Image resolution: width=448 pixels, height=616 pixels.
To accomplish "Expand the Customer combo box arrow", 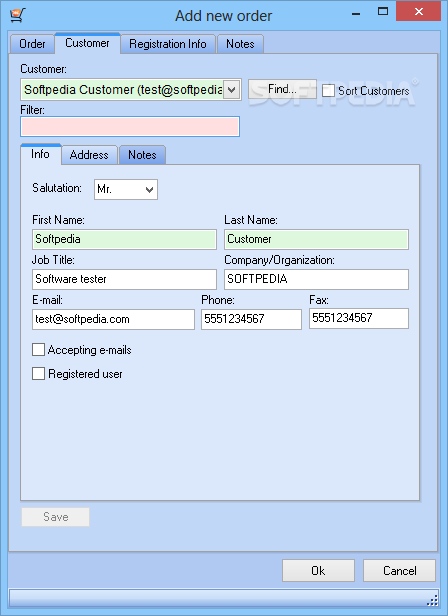I will click(232, 90).
